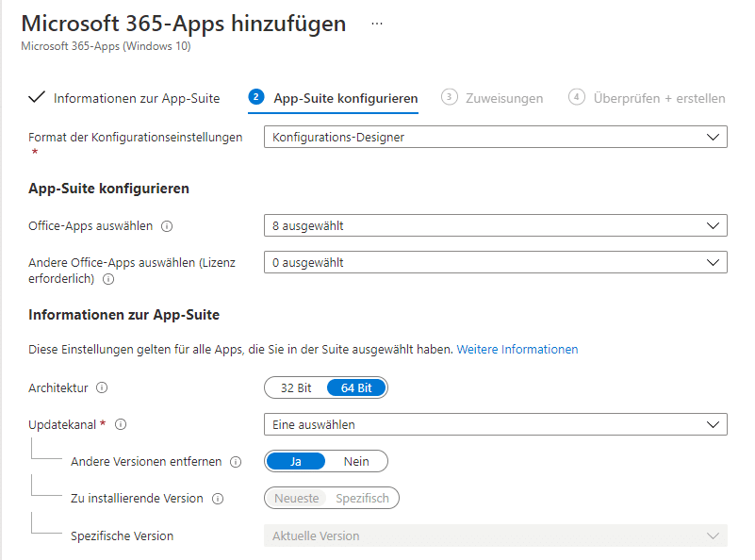Open the Office-Apps auswählen dropdown
The image size is (755, 560).
coord(496,226)
